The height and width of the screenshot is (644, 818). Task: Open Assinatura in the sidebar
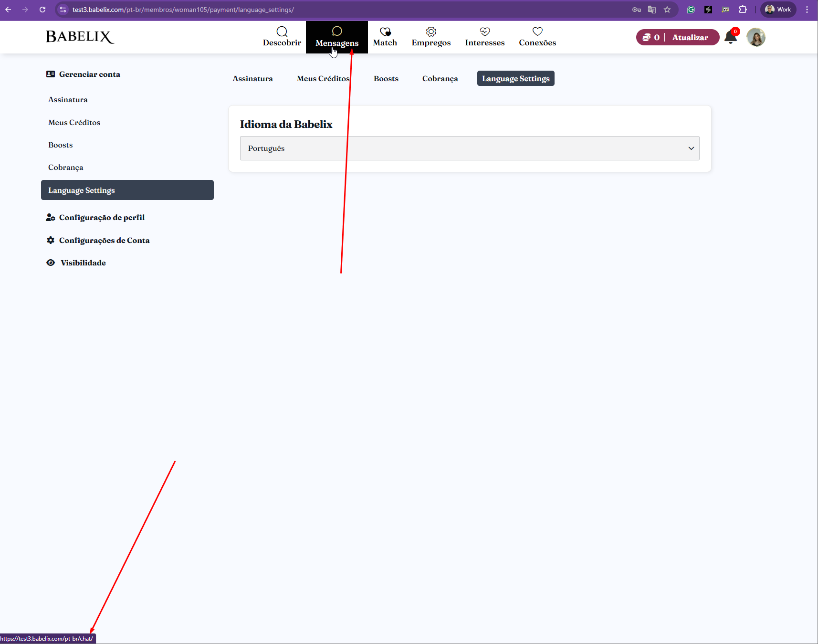click(x=68, y=99)
